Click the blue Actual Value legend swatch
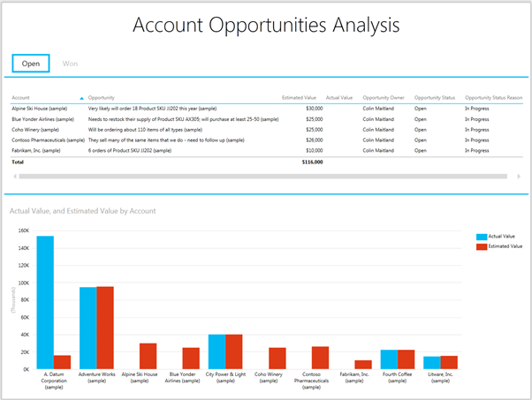Viewport: 532px width, 400px height. pyautogui.click(x=482, y=237)
